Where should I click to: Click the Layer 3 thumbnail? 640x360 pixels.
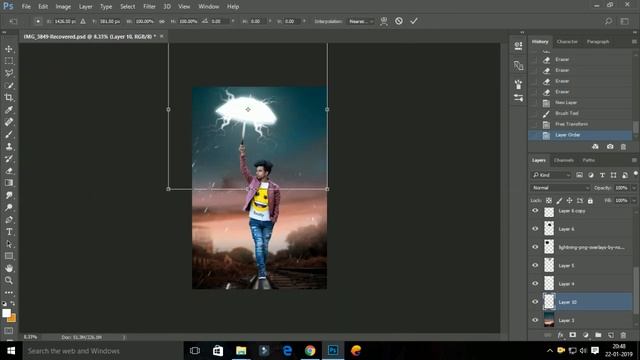coord(549,320)
